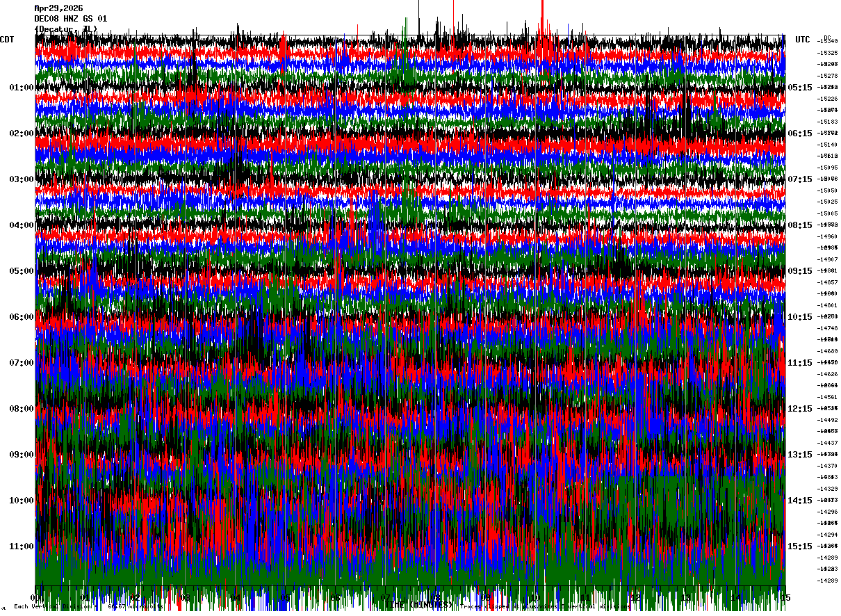Click the DC offset value -15325
This screenshot has width=841, height=616.
point(827,53)
